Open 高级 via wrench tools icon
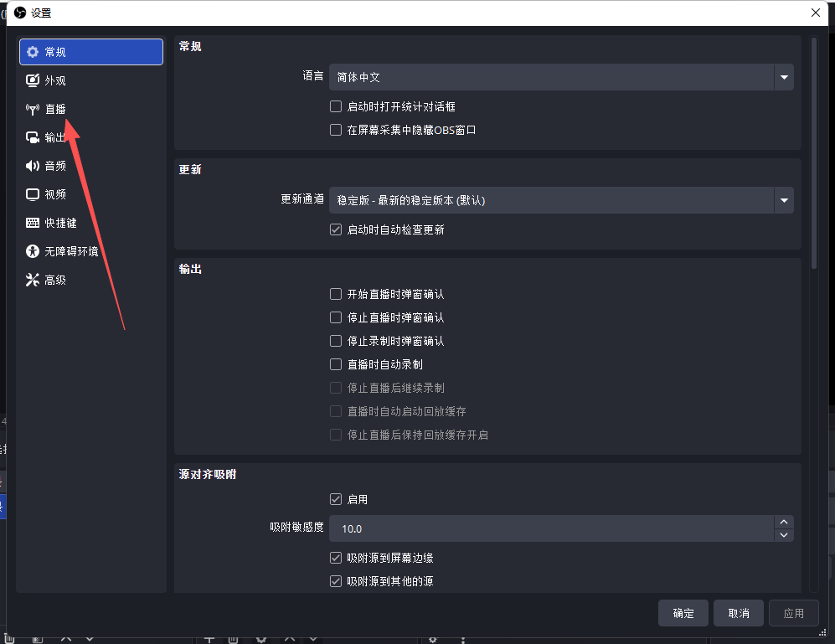Screen dimensions: 835x644 coord(33,280)
